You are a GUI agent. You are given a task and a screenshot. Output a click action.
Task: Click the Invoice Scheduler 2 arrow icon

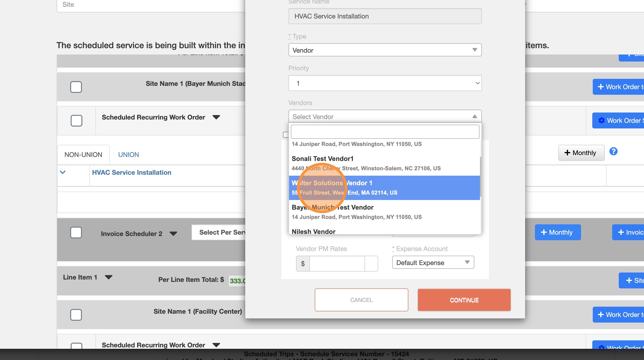[173, 234]
